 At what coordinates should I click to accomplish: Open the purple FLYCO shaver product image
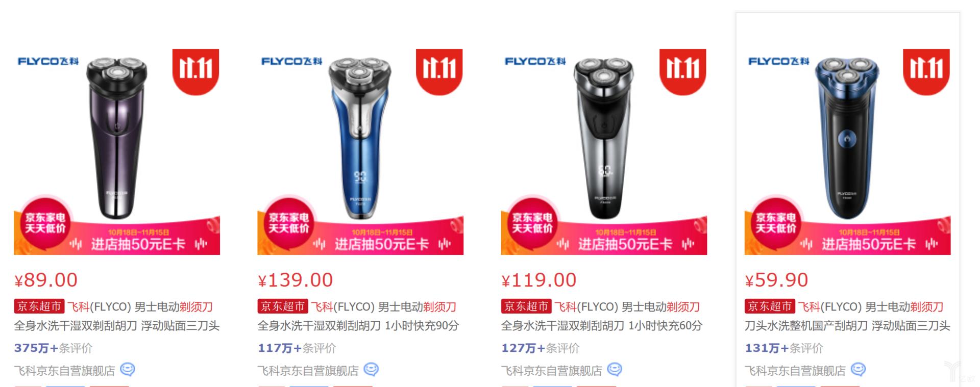pos(117,152)
